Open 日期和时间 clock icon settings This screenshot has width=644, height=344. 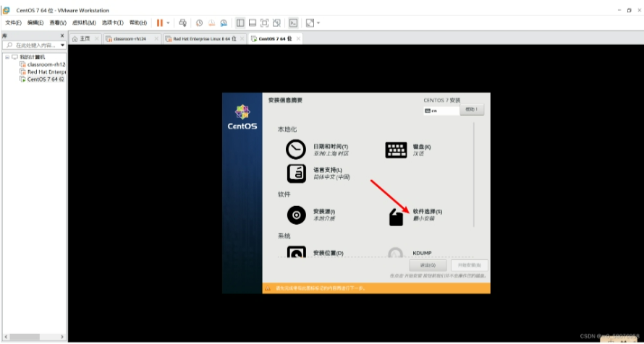(x=296, y=150)
